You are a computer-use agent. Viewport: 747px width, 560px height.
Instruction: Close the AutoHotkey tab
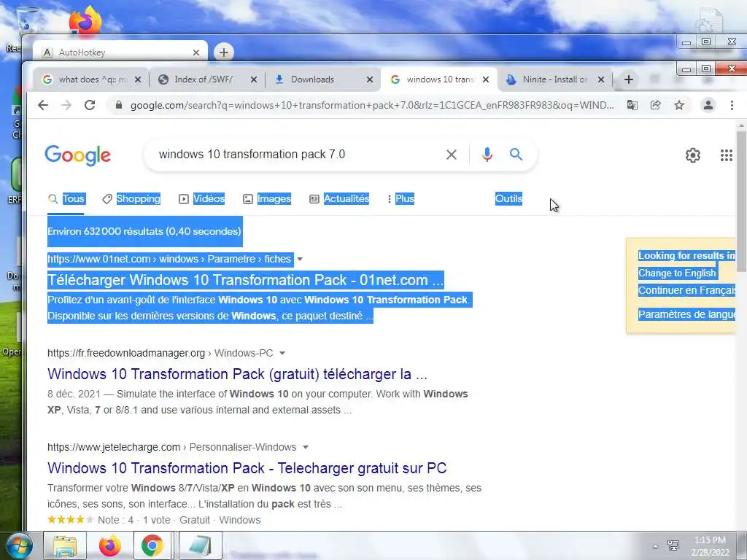pyautogui.click(x=196, y=52)
